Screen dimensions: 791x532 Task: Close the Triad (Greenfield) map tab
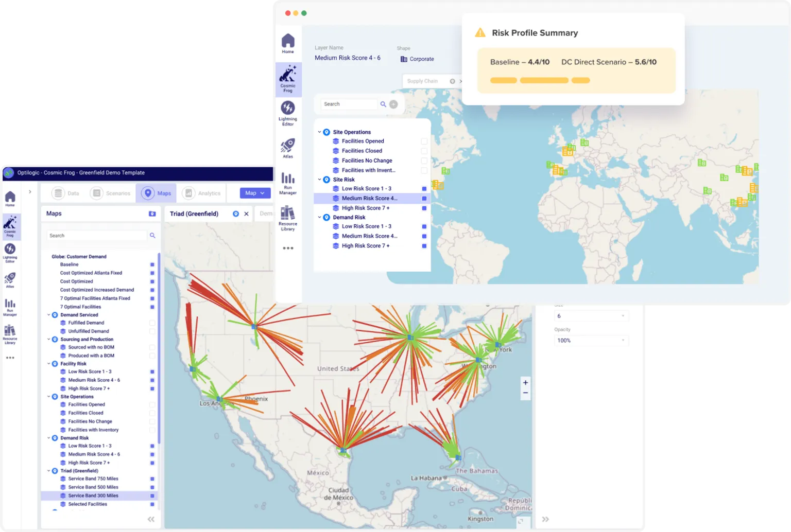pos(246,214)
